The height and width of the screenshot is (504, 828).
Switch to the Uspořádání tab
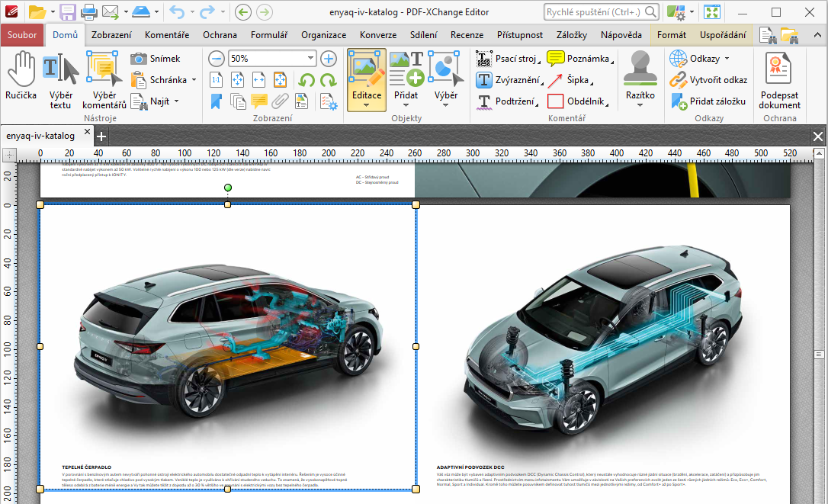click(x=723, y=35)
